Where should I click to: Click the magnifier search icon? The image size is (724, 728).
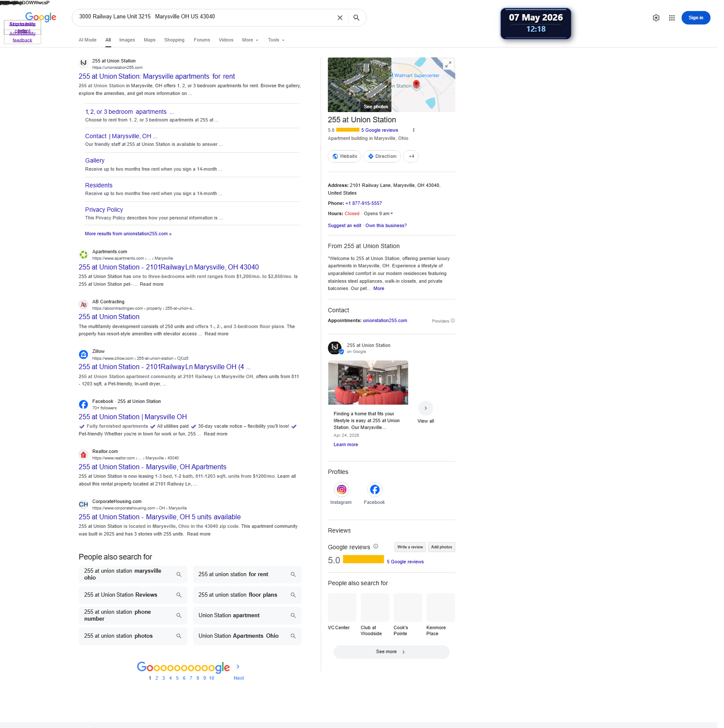(x=356, y=18)
